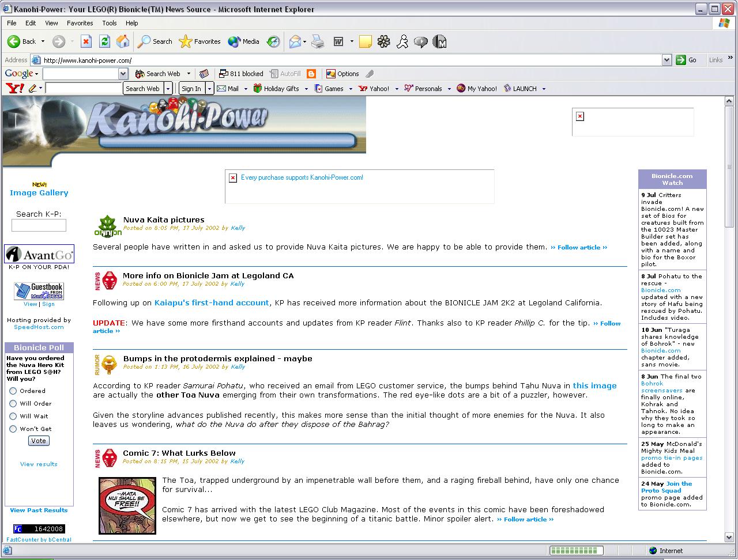Image resolution: width=738 pixels, height=560 pixels.
Task: Open the Guestbook image icon
Action: (39, 291)
